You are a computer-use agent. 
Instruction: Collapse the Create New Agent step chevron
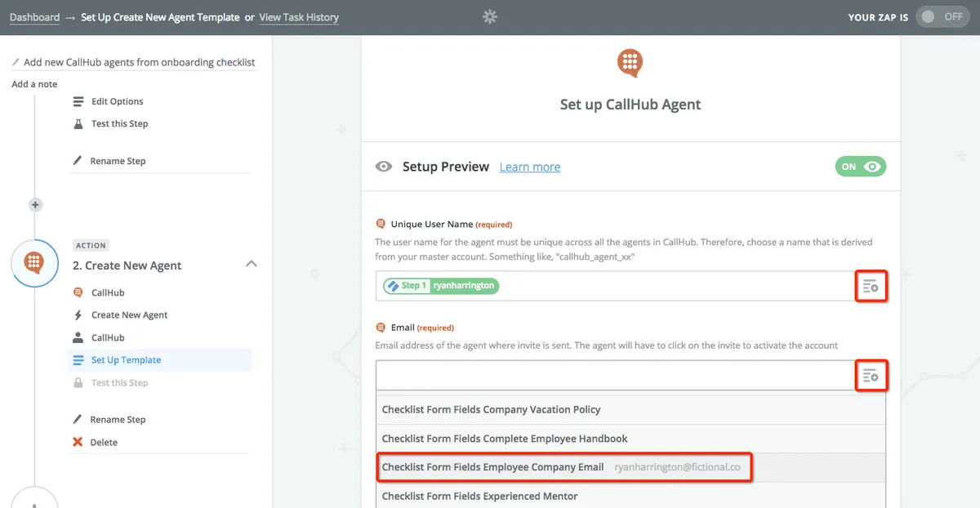[252, 264]
